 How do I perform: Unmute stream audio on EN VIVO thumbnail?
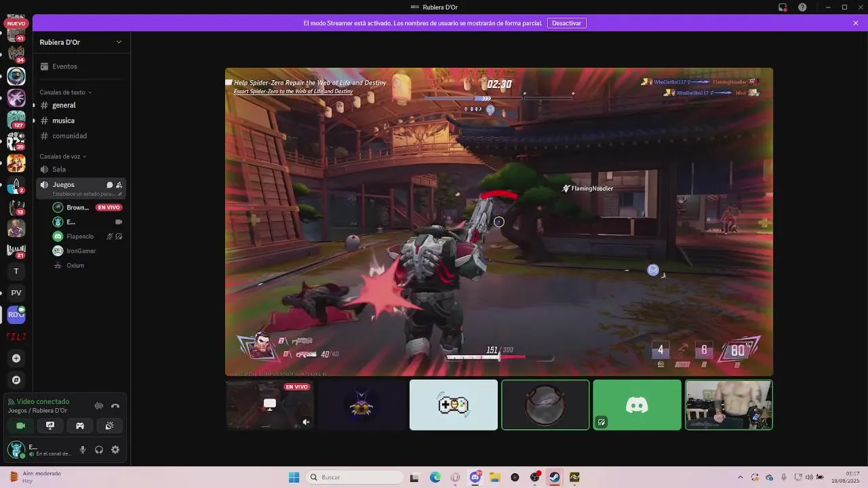pos(306,422)
